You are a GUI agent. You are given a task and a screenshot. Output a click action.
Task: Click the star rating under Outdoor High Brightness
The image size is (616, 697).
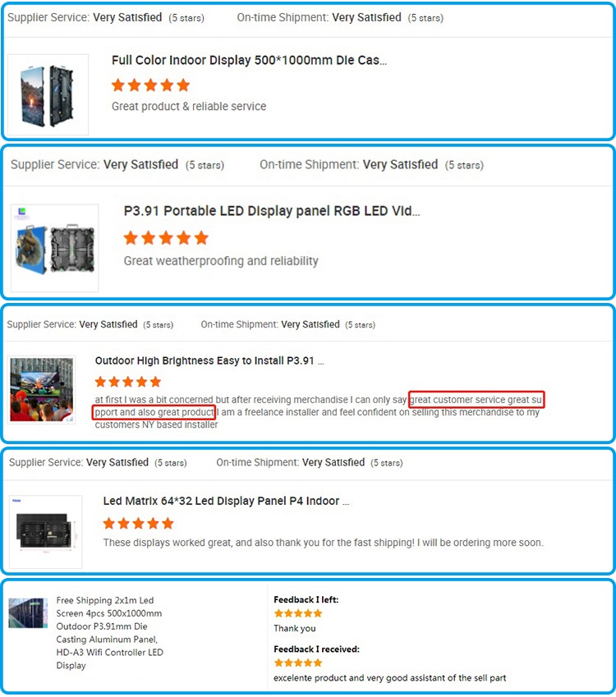(x=128, y=382)
